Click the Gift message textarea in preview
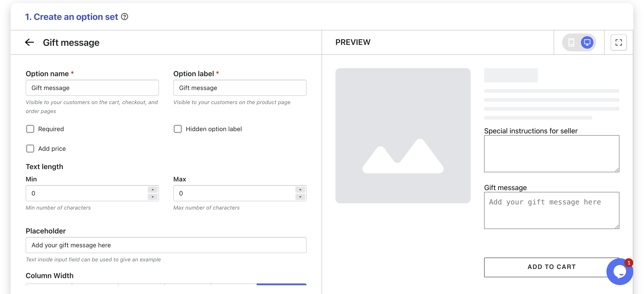The image size is (644, 294). (x=551, y=210)
